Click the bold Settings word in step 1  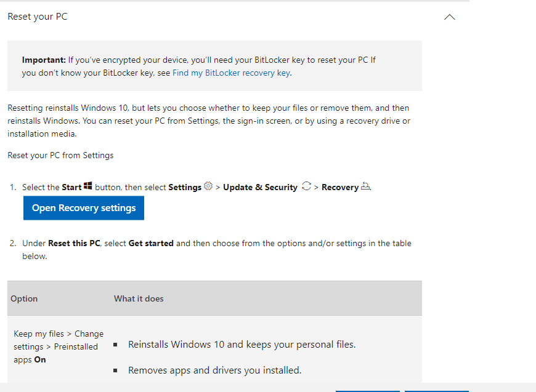coord(185,188)
